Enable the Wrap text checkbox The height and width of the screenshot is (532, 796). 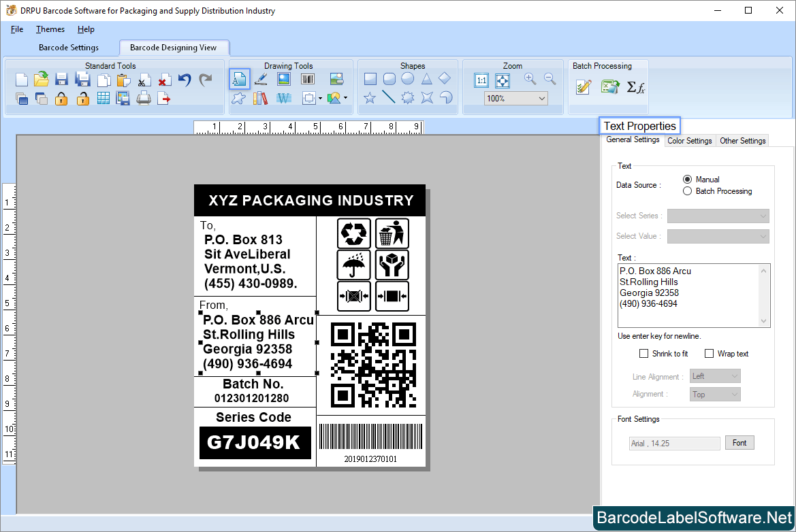coord(710,354)
